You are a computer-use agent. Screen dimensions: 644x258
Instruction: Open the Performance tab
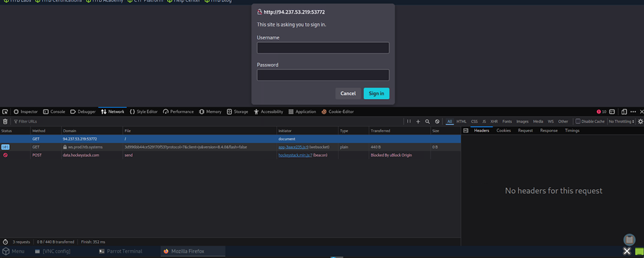[178, 112]
